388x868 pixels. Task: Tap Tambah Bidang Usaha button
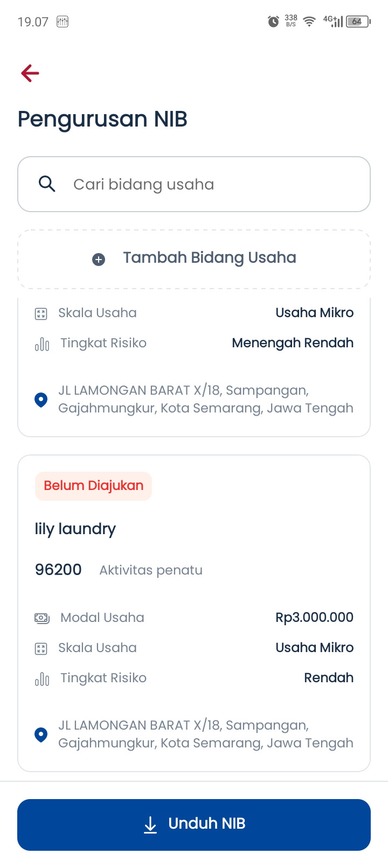tap(194, 259)
